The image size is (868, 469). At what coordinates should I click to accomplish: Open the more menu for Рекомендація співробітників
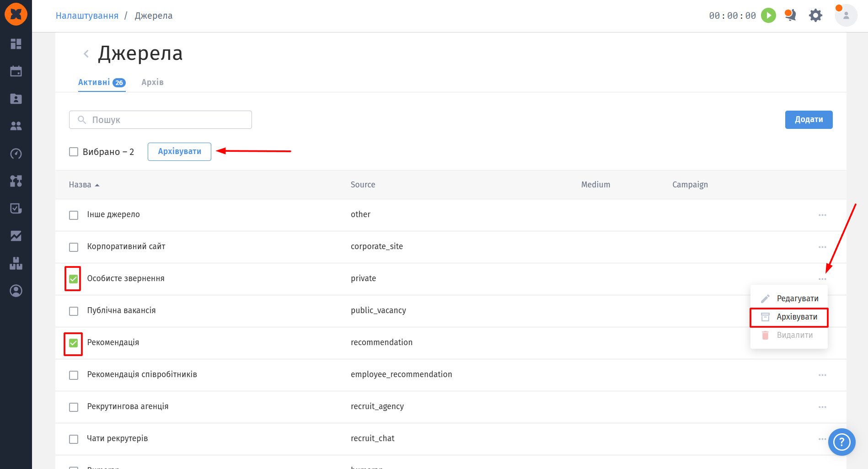(x=822, y=375)
